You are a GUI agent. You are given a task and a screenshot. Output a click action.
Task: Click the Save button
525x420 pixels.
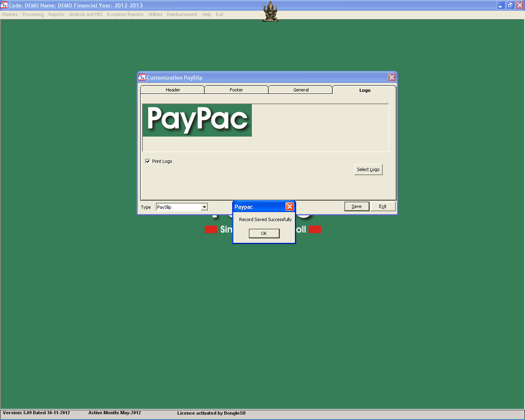click(x=357, y=206)
